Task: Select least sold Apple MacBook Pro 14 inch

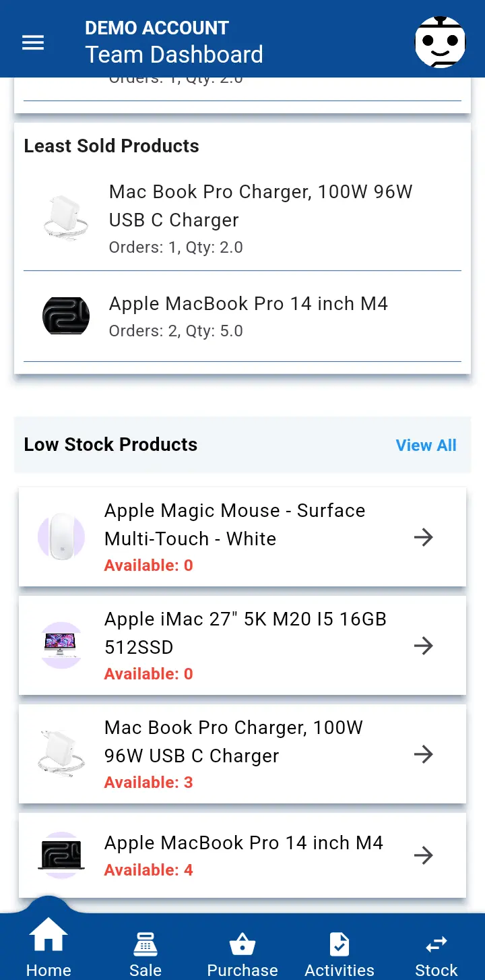Action: (x=248, y=316)
